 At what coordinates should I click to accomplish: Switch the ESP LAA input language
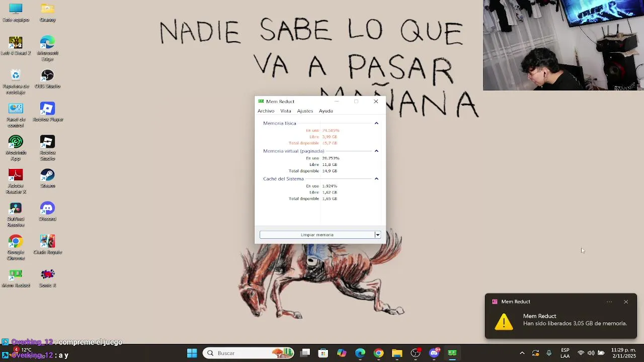(x=565, y=353)
